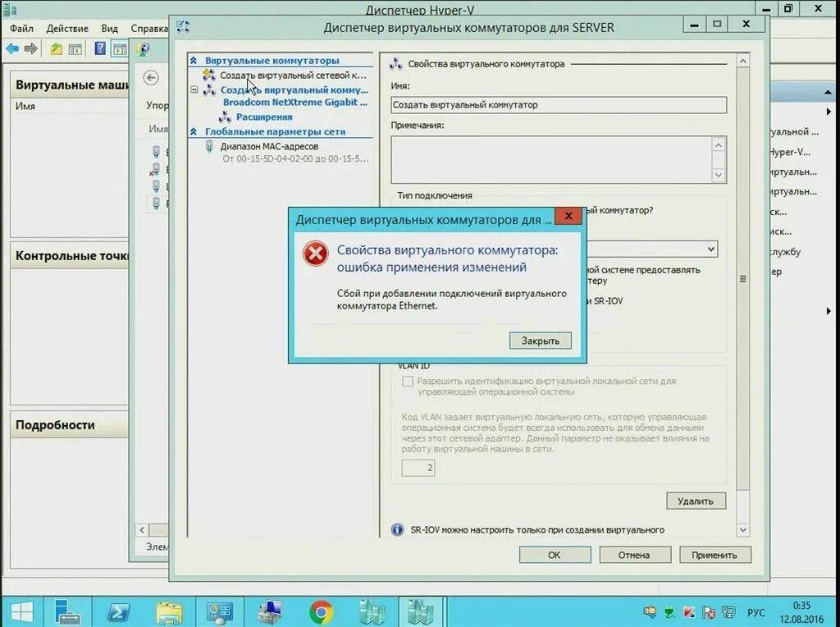Screen dimensions: 840x627
Task: Open the Help toolbar icon with question mark
Action: (100, 48)
